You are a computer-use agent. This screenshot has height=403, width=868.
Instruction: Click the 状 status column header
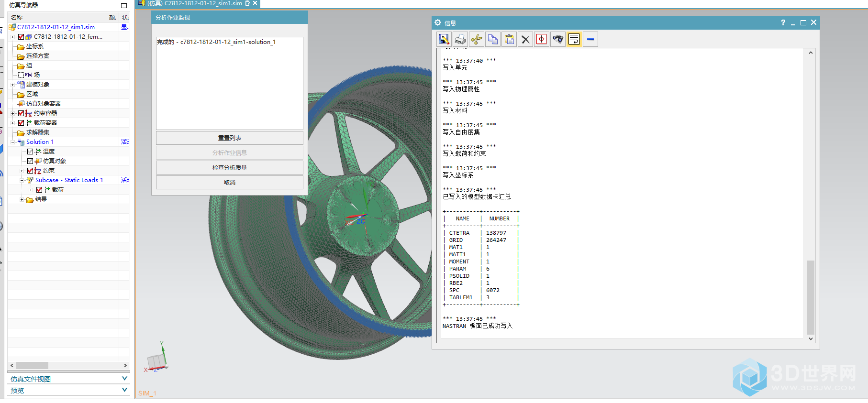pos(125,17)
